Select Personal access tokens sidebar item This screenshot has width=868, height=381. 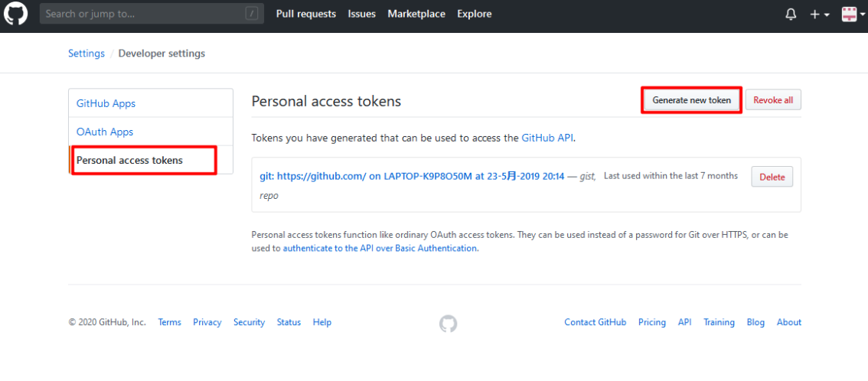coord(130,160)
